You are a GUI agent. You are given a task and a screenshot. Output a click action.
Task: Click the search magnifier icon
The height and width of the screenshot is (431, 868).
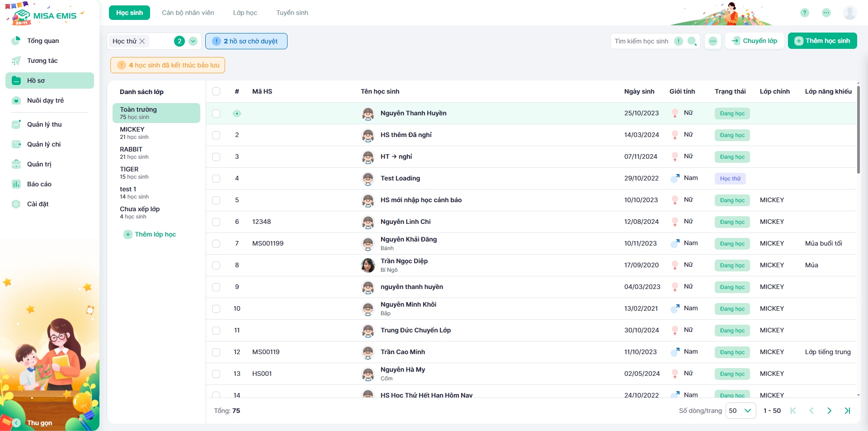(x=692, y=41)
